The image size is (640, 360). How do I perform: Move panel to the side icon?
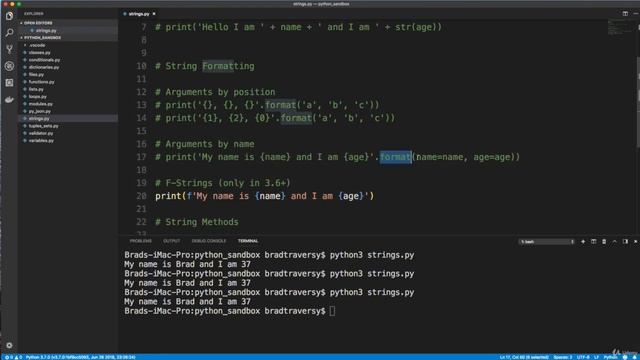(625, 242)
